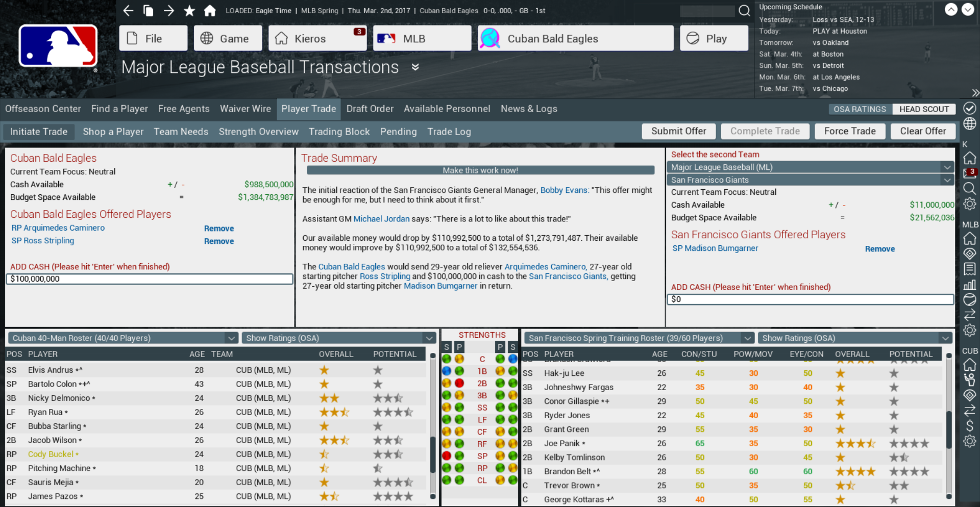Open the Trade Log subtab
Screen dimensions: 980x507
tap(449, 132)
